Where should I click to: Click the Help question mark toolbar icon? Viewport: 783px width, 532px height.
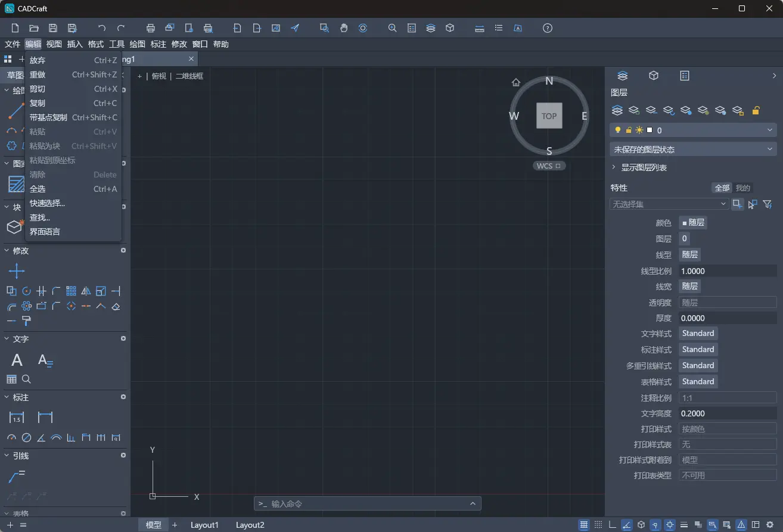(548, 28)
